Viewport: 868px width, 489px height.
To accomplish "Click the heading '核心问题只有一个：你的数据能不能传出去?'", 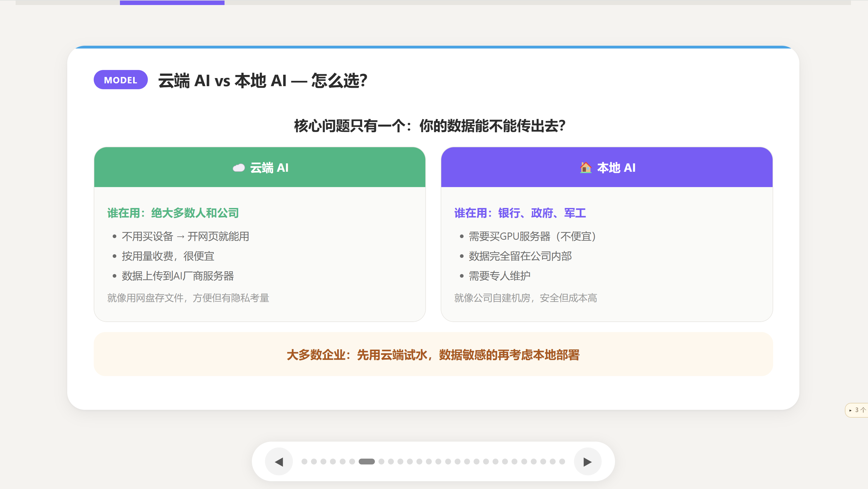I will click(430, 126).
